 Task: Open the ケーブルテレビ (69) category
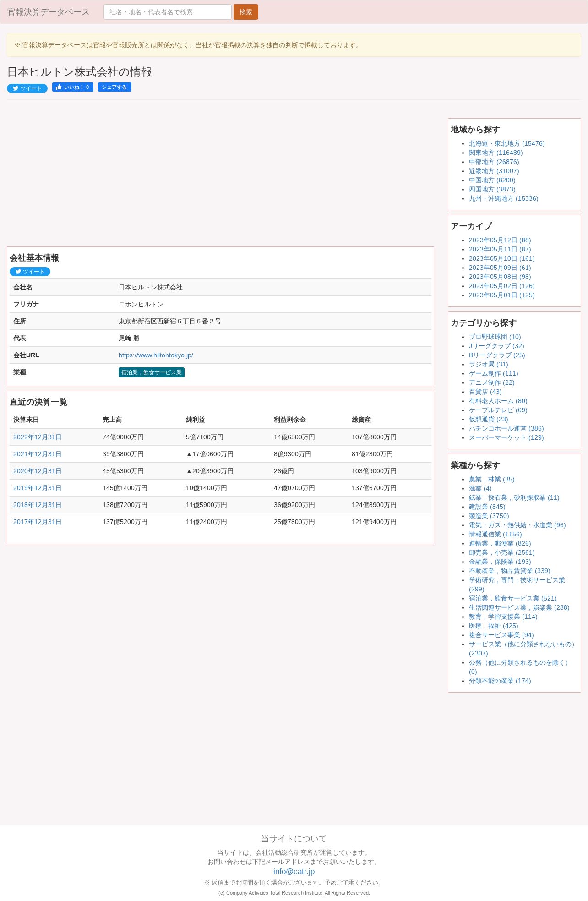498,410
